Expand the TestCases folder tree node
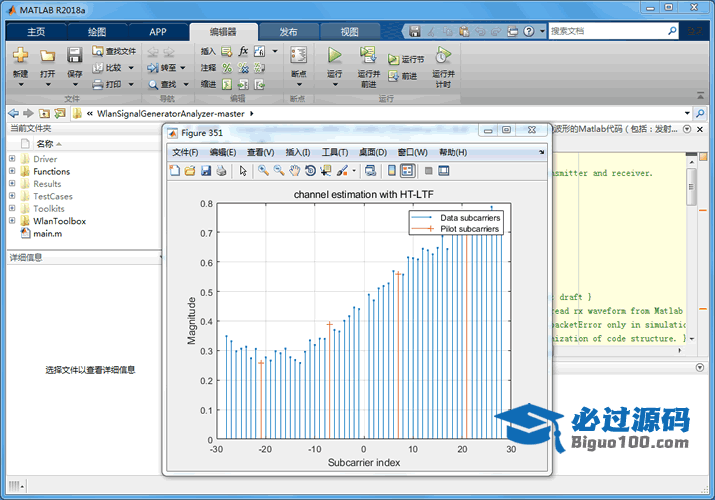 coord(12,196)
